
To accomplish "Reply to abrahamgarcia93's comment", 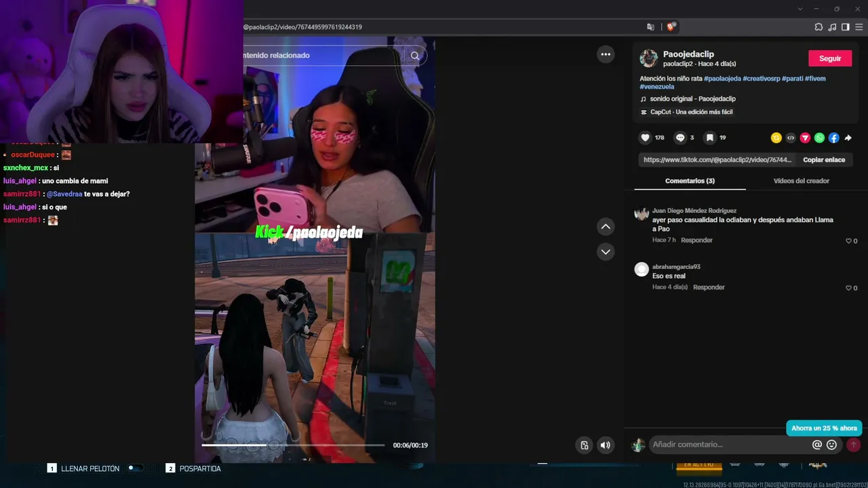I will click(x=709, y=287).
